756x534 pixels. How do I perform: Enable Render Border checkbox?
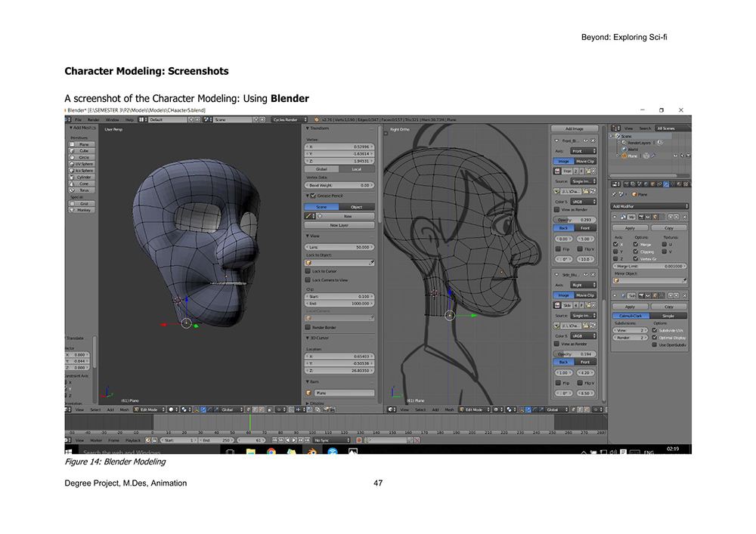pos(308,328)
